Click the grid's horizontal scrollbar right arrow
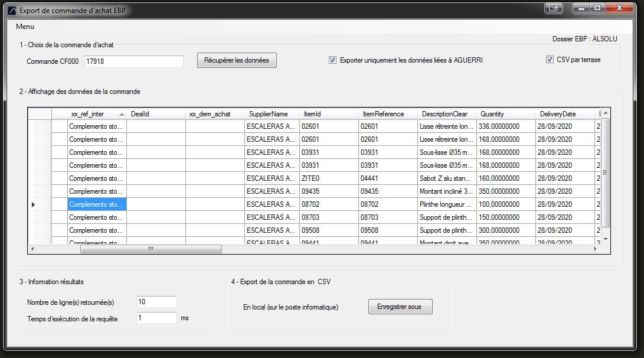 [595, 249]
